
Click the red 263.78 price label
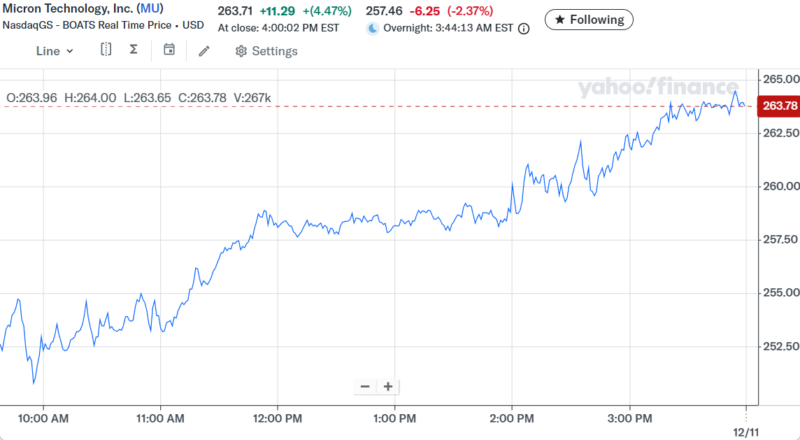(x=779, y=106)
